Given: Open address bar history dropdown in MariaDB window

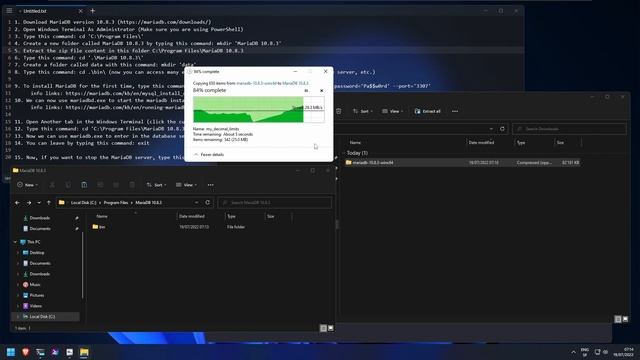Looking at the screenshot, I should click(196, 202).
